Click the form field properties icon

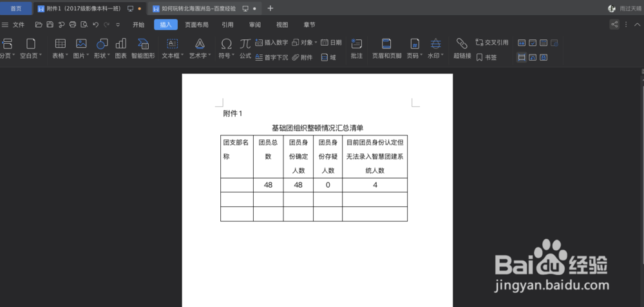tap(554, 43)
